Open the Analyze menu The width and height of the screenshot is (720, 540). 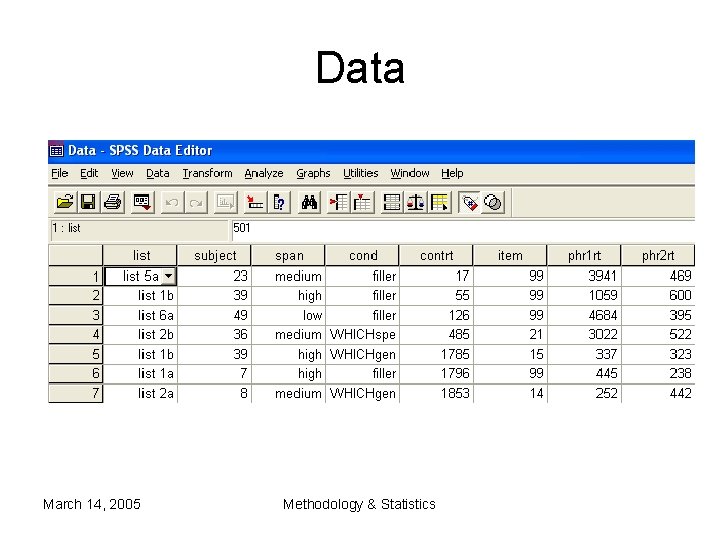(x=264, y=173)
